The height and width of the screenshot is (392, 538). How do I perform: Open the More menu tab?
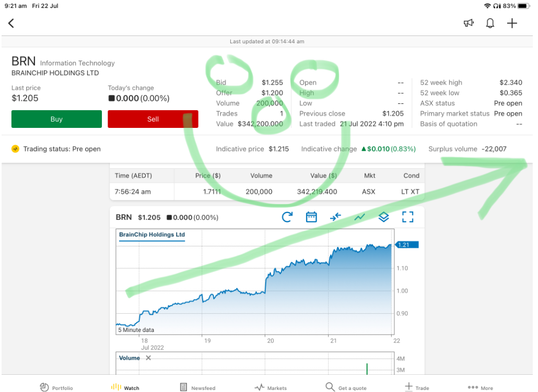[x=481, y=387]
